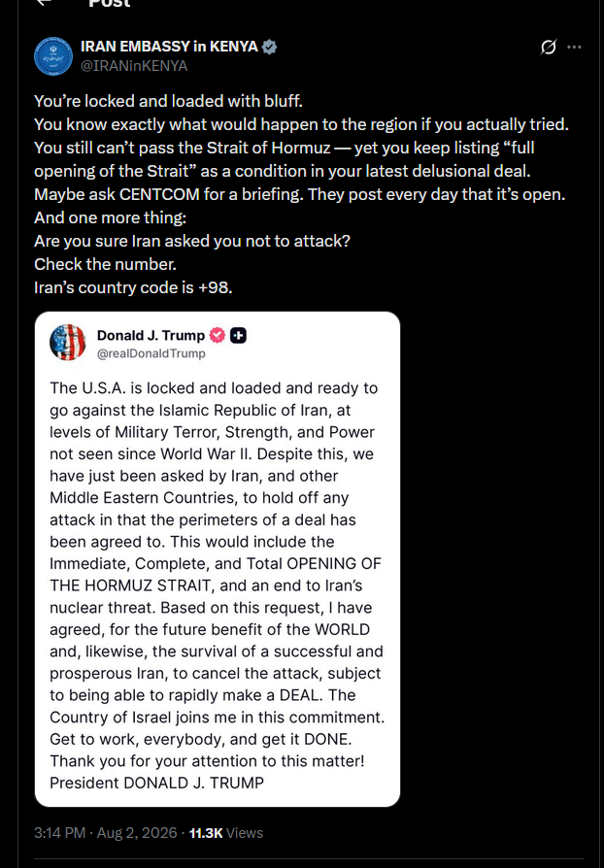
Task: Open the @IRANinKENYA handle
Action: click(x=134, y=66)
